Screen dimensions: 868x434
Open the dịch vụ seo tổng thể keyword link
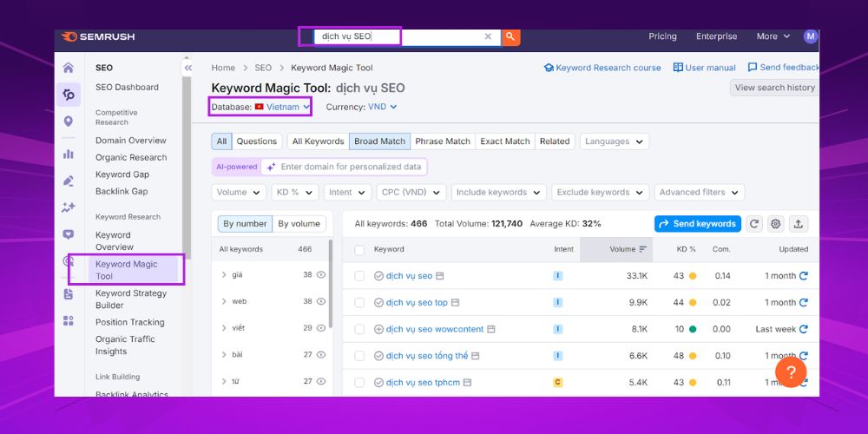pos(427,356)
